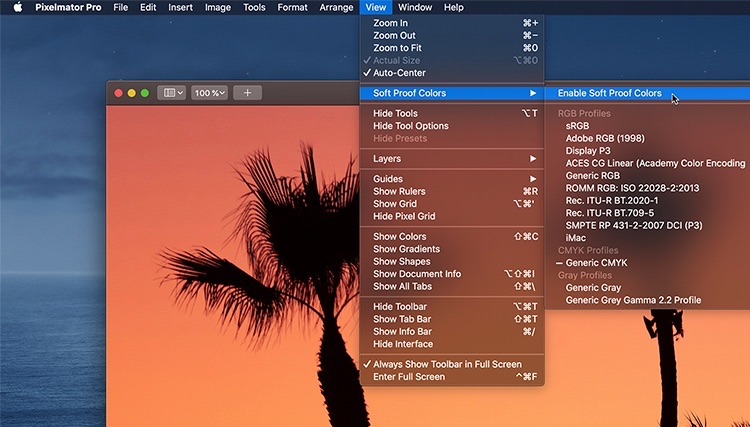Choose Show Shapes
Image resolution: width=750 pixels, height=427 pixels.
(452, 262)
